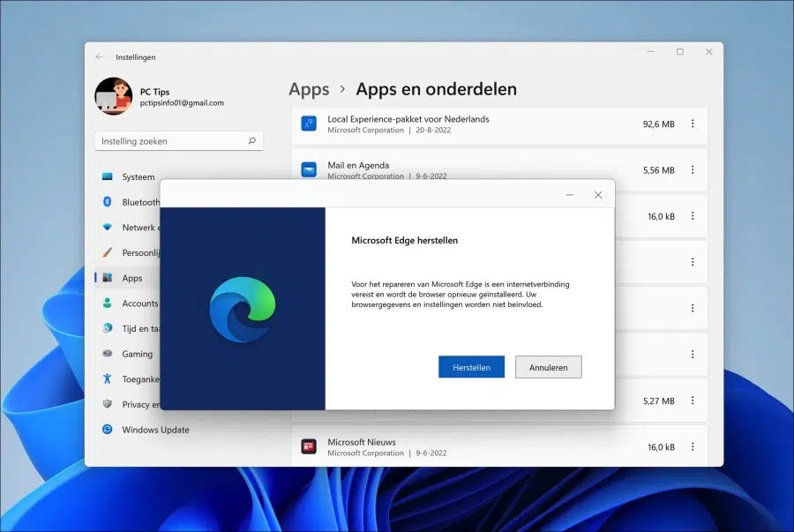The image size is (794, 532).
Task: Click the Netwerk wifi icon
Action: tap(108, 228)
